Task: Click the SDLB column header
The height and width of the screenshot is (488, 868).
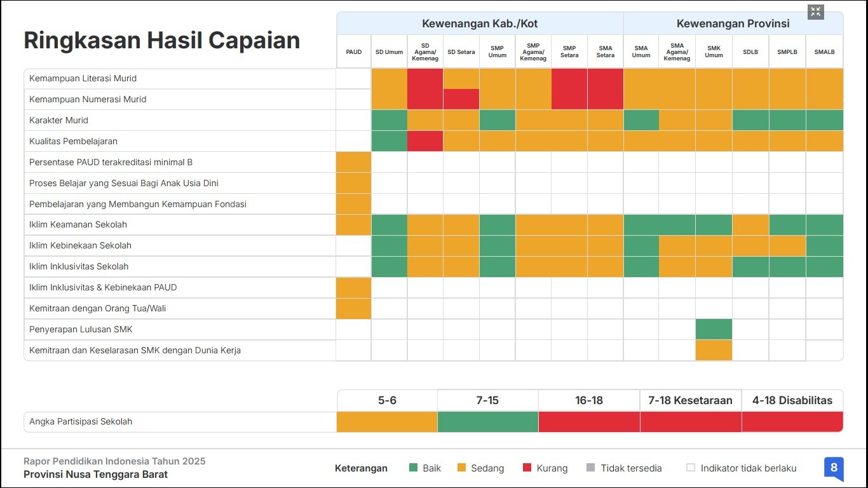Action: pyautogui.click(x=750, y=52)
